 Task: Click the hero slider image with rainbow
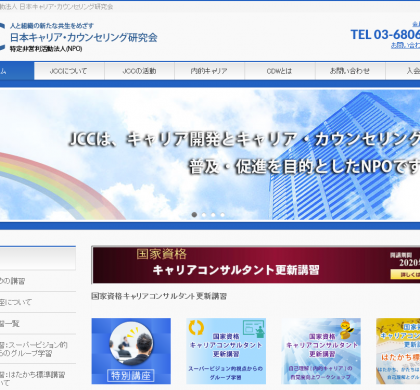coord(210,154)
